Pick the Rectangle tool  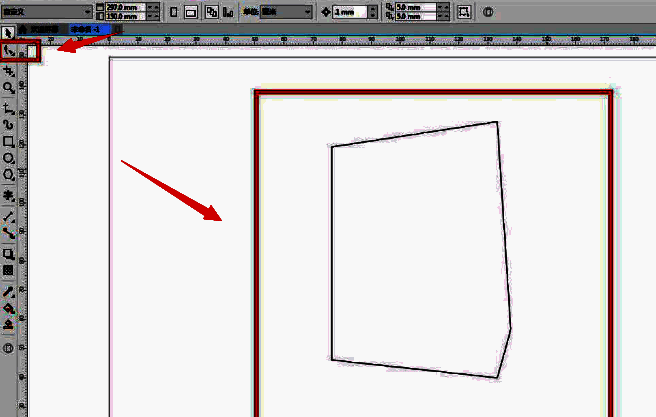pos(9,141)
